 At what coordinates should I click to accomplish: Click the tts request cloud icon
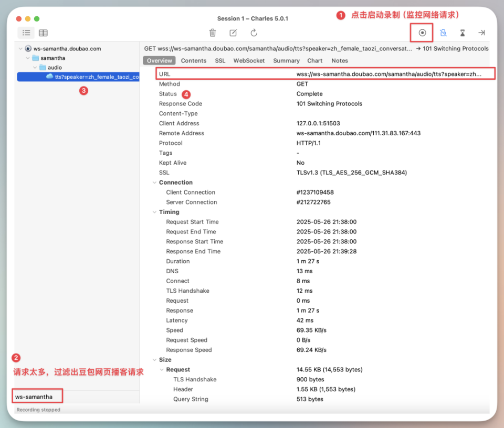tap(49, 77)
